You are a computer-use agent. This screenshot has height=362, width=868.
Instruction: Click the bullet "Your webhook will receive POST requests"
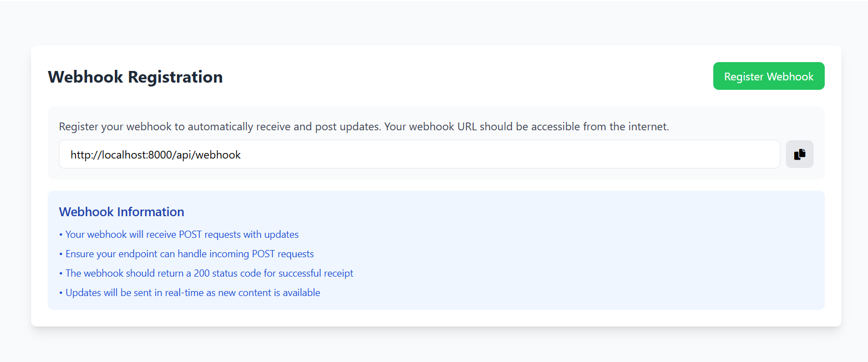(x=181, y=234)
